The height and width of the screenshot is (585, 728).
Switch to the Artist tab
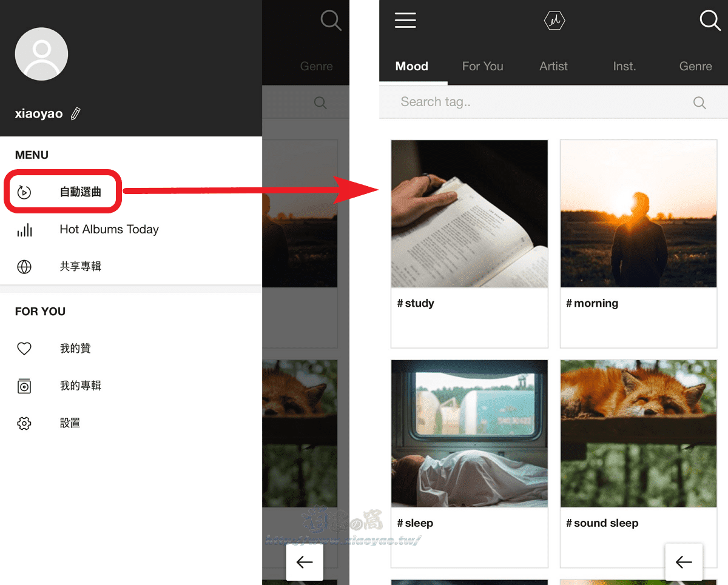click(554, 66)
